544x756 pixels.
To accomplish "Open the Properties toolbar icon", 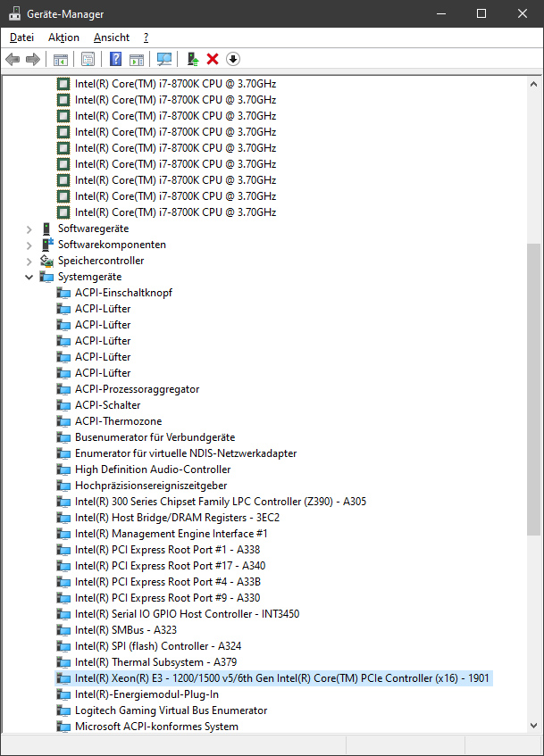I will pyautogui.click(x=88, y=59).
